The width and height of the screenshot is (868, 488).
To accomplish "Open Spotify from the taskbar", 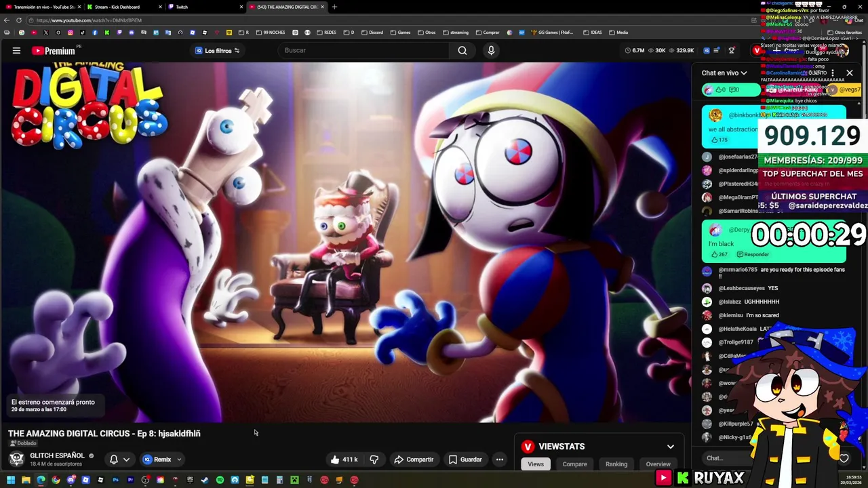I will [x=220, y=480].
